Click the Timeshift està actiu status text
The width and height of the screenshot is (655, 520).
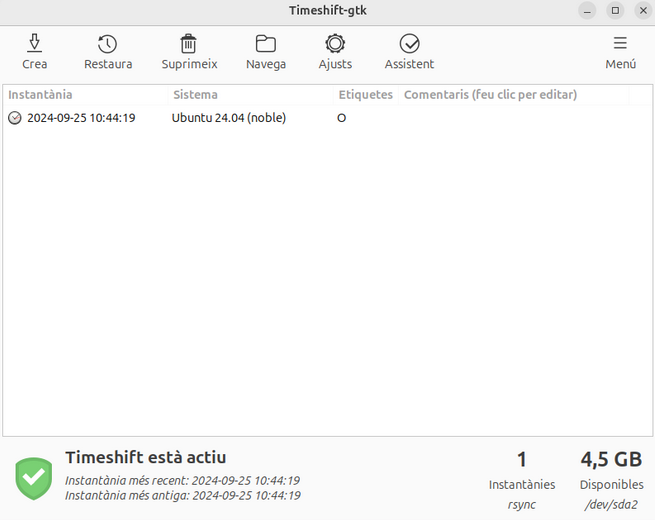(145, 457)
